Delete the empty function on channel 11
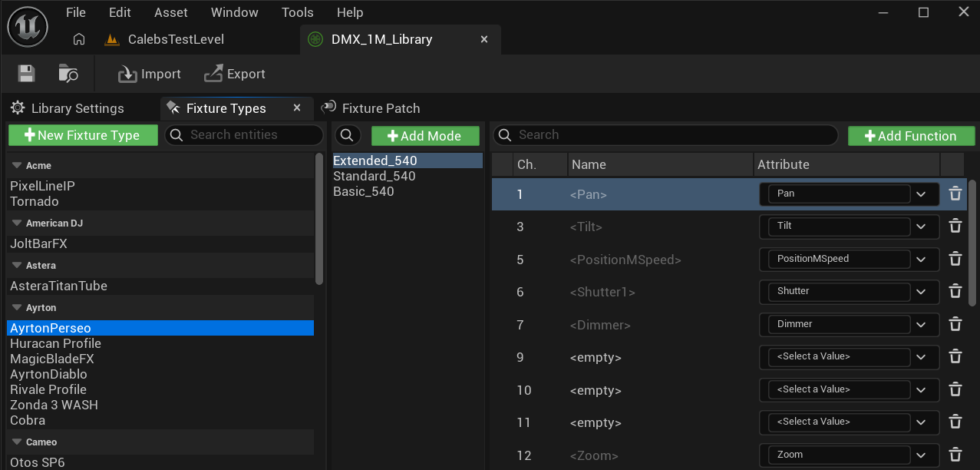This screenshot has height=470, width=980. [955, 422]
